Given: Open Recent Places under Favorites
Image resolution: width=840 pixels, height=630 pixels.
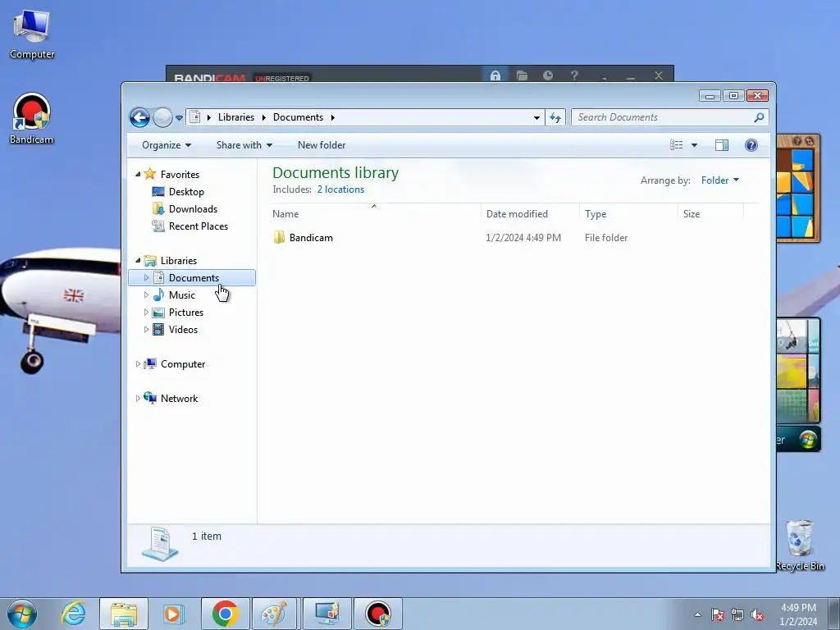Looking at the screenshot, I should 199,226.
